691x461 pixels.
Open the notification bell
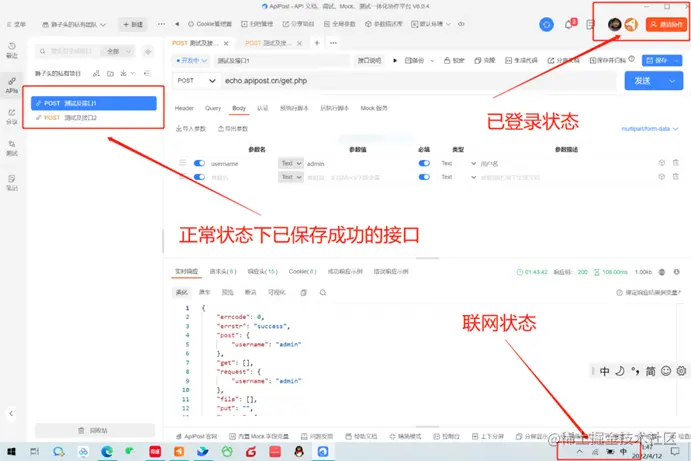click(x=569, y=24)
